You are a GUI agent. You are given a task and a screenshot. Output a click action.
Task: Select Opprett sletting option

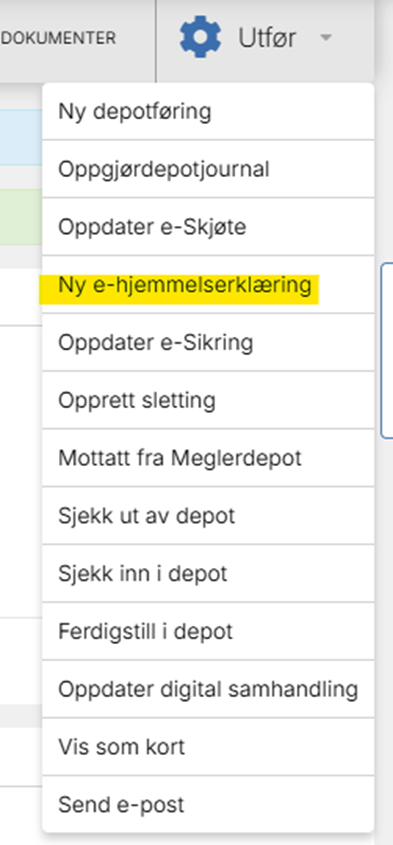208,400
